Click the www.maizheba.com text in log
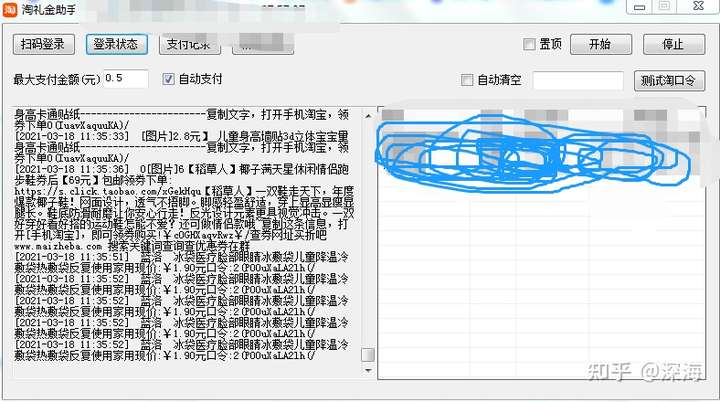 [x=58, y=246]
